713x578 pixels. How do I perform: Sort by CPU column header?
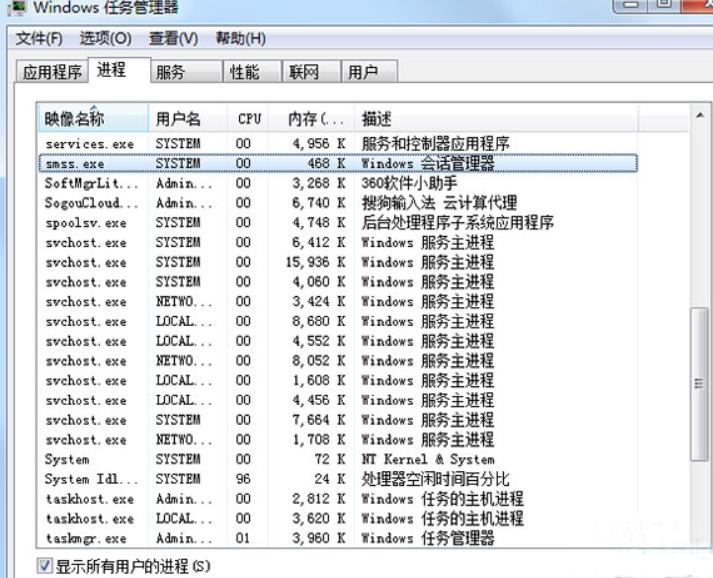(248, 119)
